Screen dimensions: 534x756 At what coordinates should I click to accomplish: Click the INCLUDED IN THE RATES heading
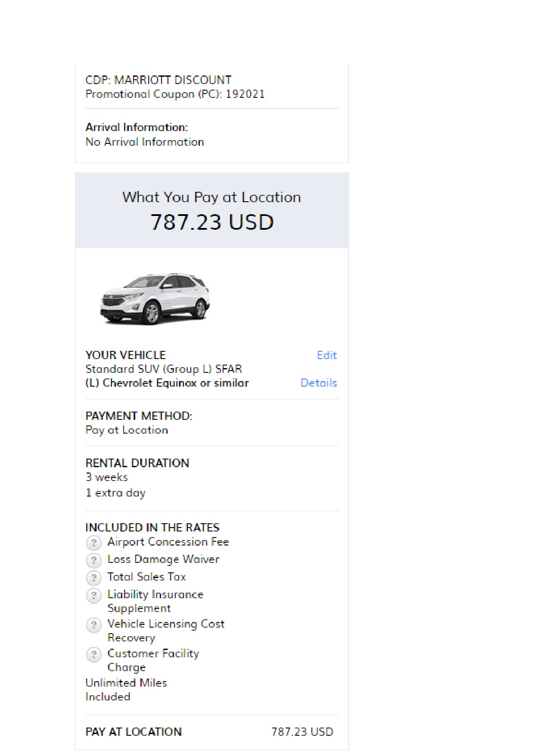click(x=152, y=528)
